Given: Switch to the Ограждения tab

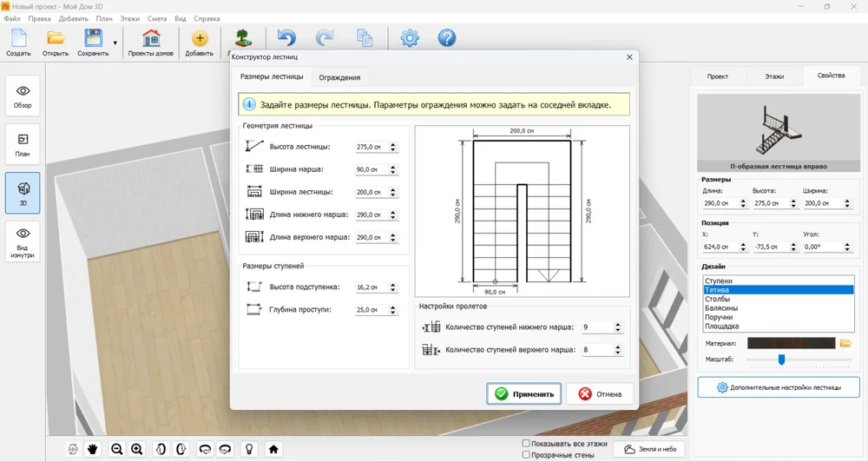Looking at the screenshot, I should [339, 77].
